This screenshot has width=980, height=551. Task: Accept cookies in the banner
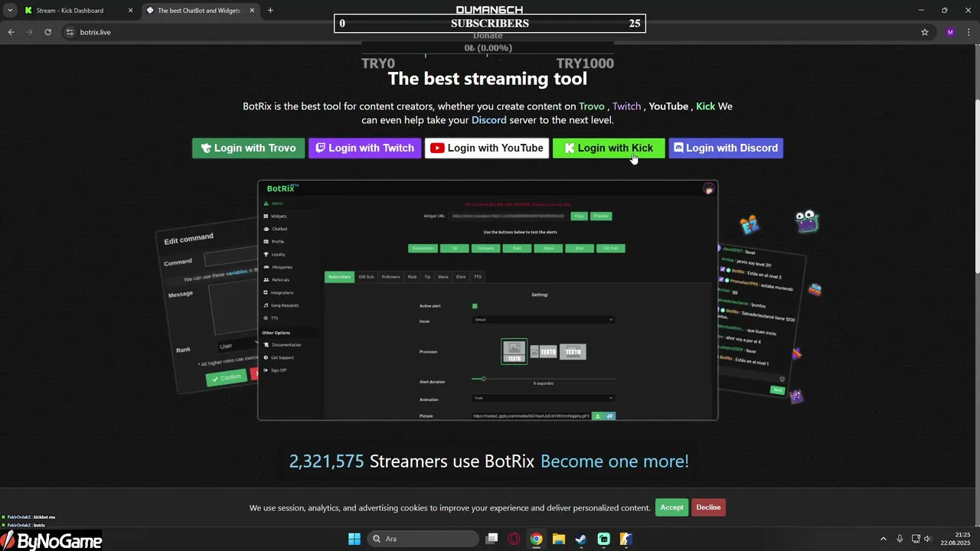671,507
